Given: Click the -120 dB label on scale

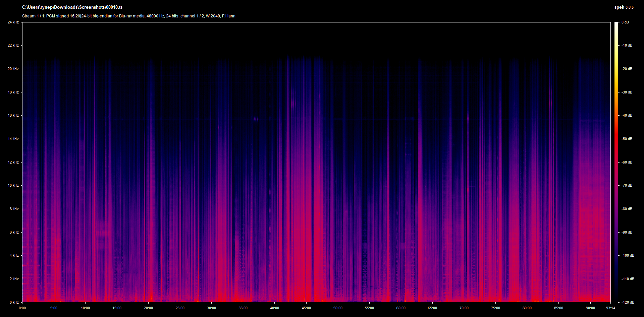Looking at the screenshot, I should [628, 302].
